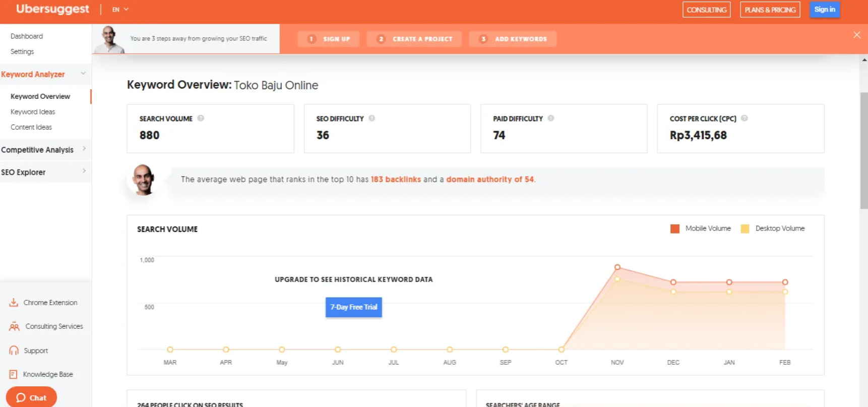Click SEO Difficulty help icon
Image resolution: width=868 pixels, height=407 pixels.
click(372, 119)
